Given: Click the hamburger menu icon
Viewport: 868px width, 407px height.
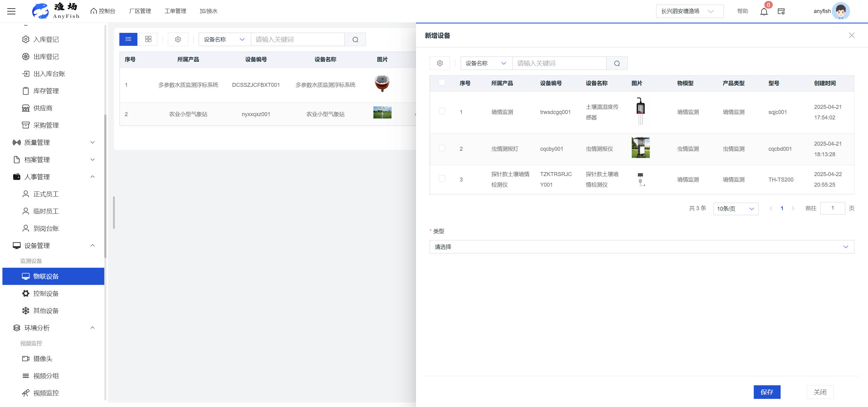Looking at the screenshot, I should tap(11, 11).
